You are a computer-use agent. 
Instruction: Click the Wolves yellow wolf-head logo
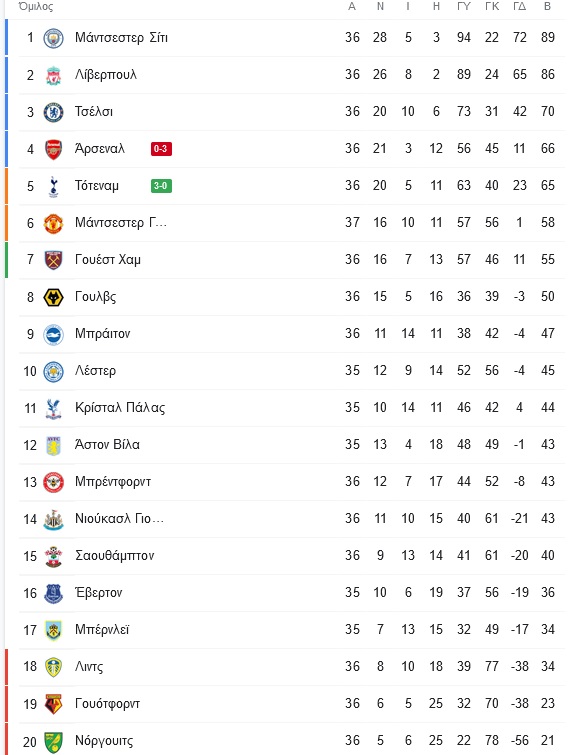tap(53, 298)
